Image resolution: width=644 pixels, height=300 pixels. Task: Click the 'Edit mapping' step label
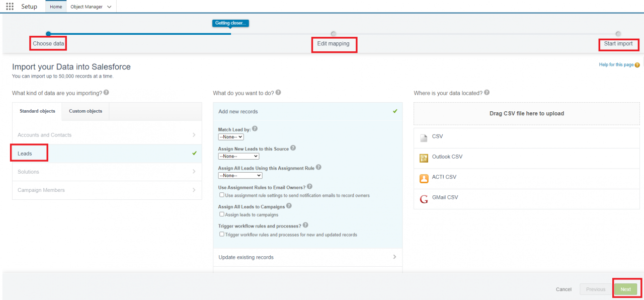click(x=333, y=44)
